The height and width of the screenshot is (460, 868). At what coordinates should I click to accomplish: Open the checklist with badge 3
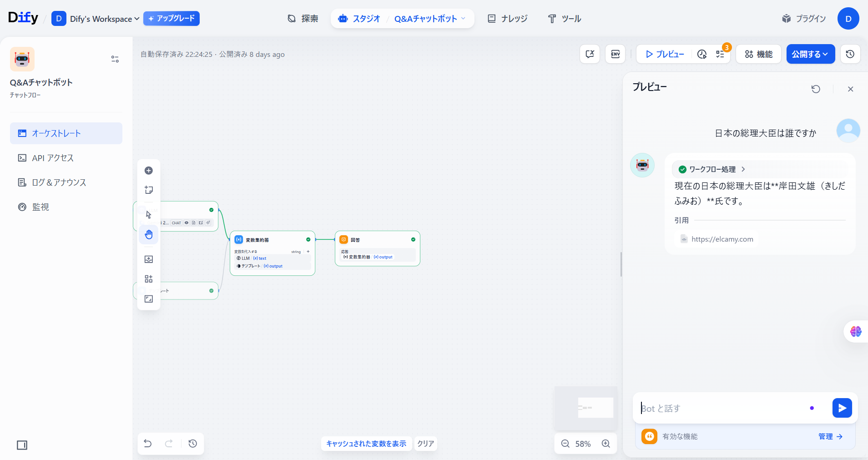click(x=720, y=54)
